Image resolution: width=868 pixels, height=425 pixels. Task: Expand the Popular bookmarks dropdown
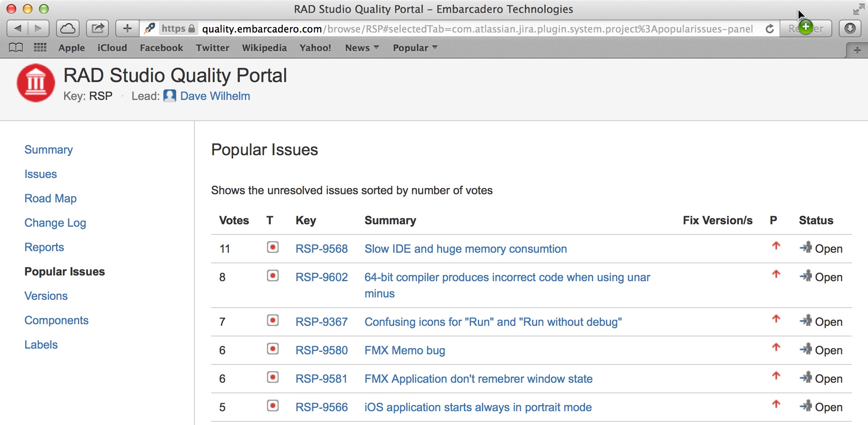tap(415, 48)
